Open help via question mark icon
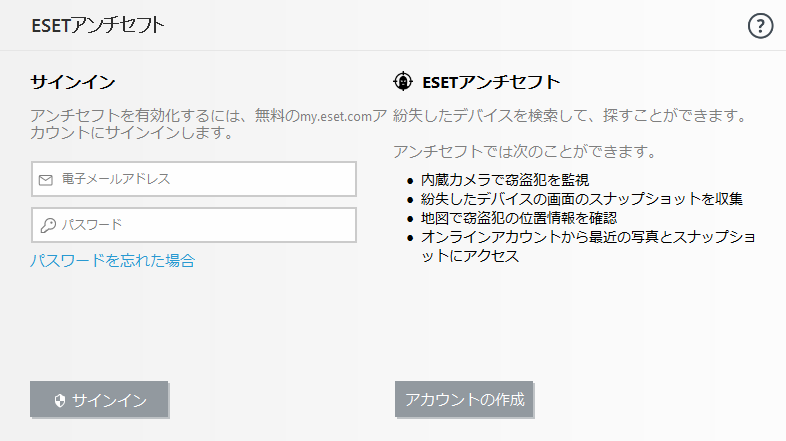 pos(760,26)
